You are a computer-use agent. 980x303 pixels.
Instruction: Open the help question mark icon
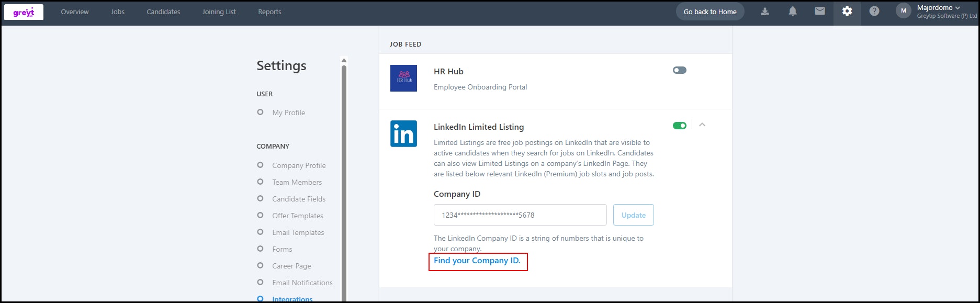874,12
